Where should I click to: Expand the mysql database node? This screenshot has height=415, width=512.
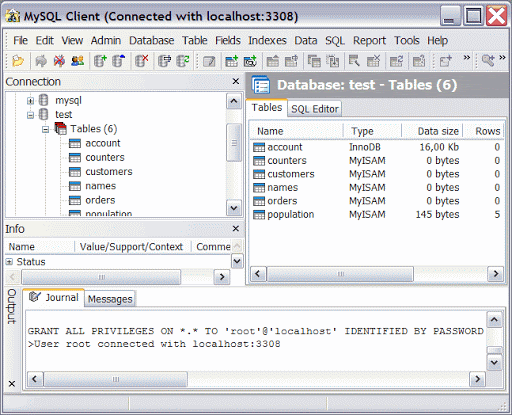[x=30, y=101]
